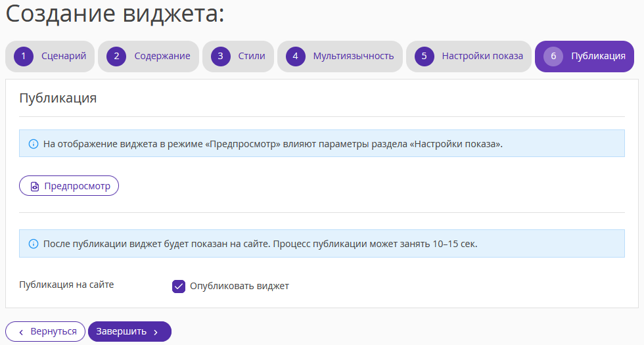Uncheck the Опубликовать виджет checkbox
The height and width of the screenshot is (345, 644).
point(179,287)
